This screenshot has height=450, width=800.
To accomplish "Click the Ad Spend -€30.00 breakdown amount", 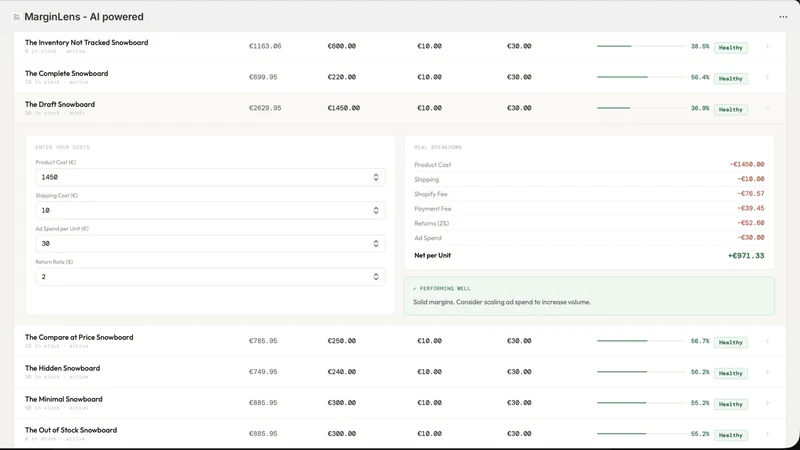I will coord(751,237).
